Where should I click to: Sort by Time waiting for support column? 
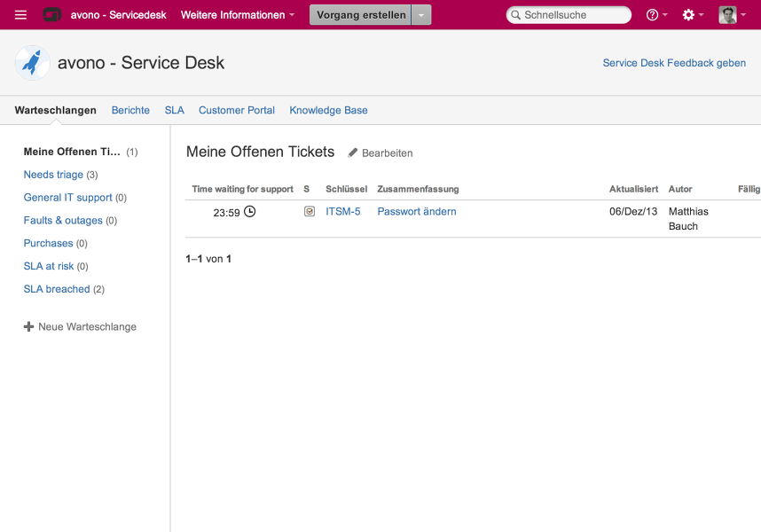242,189
